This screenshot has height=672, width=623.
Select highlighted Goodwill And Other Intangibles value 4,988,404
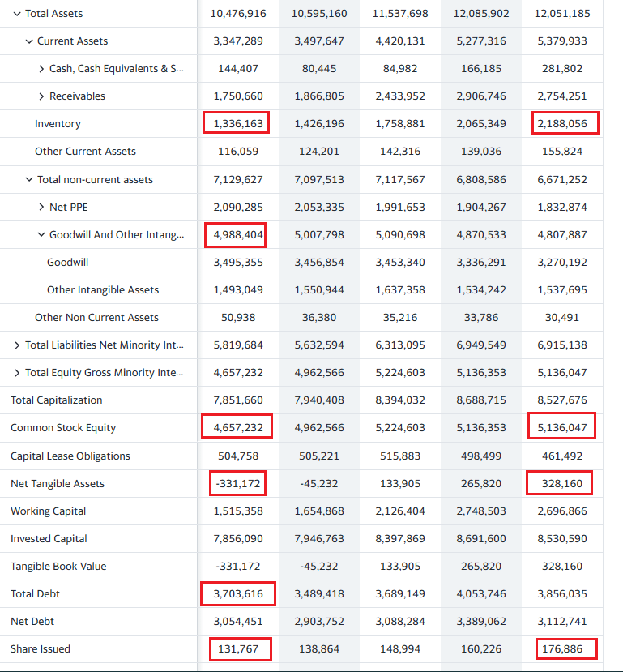click(238, 235)
